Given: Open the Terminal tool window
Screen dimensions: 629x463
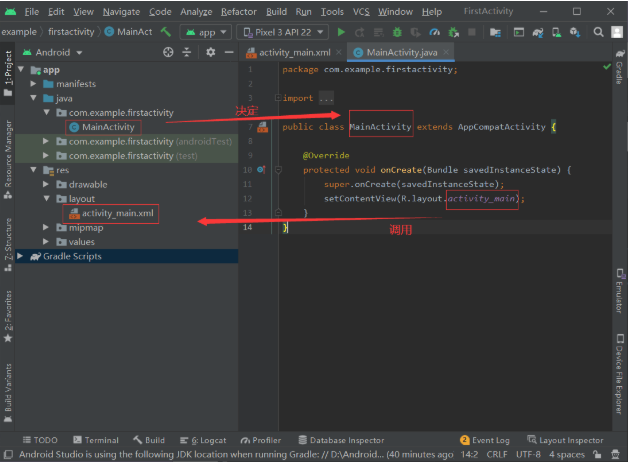Looking at the screenshot, I should (96, 440).
